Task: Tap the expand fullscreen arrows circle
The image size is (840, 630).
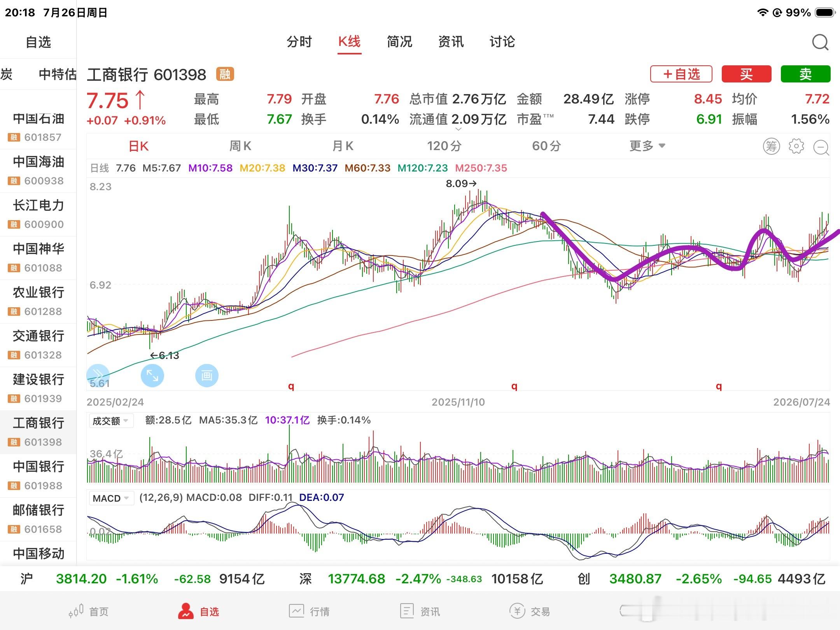Action: [152, 375]
